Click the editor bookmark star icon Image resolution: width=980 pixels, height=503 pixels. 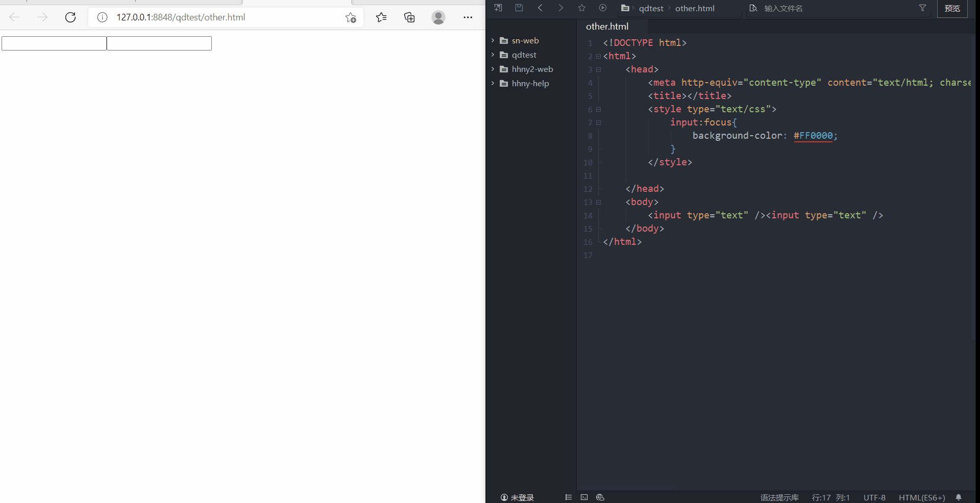tap(582, 8)
